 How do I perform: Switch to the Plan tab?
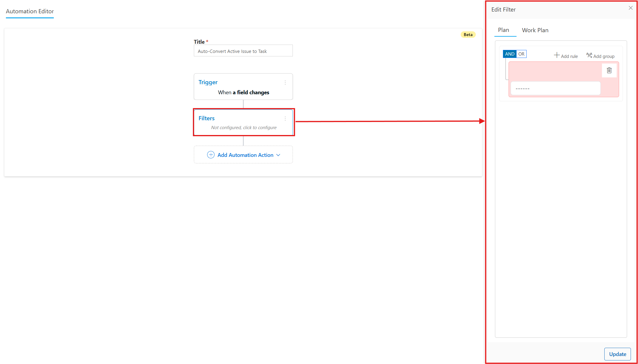(504, 30)
